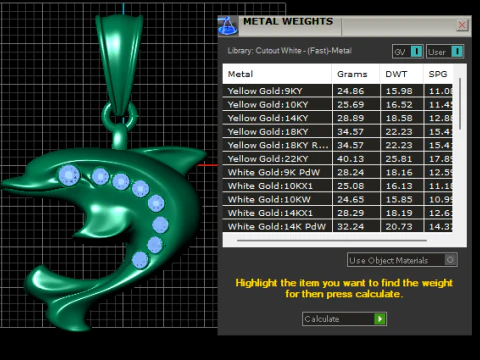The width and height of the screenshot is (480, 360).
Task: Click the 24.86 grams cell
Action: (356, 91)
